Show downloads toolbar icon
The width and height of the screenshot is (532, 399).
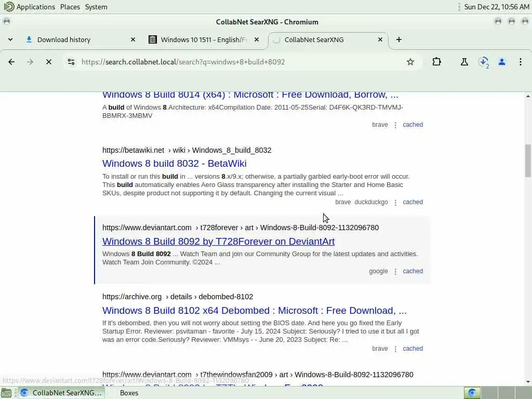point(483,62)
